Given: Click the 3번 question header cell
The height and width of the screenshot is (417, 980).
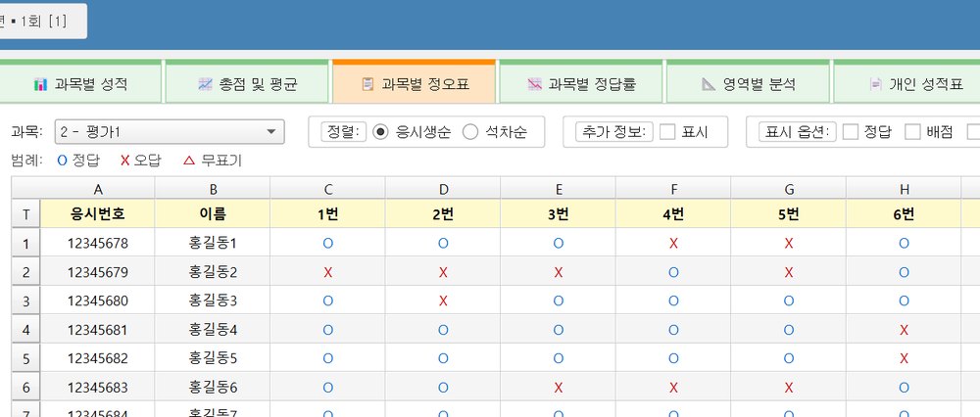Looking at the screenshot, I should (559, 214).
